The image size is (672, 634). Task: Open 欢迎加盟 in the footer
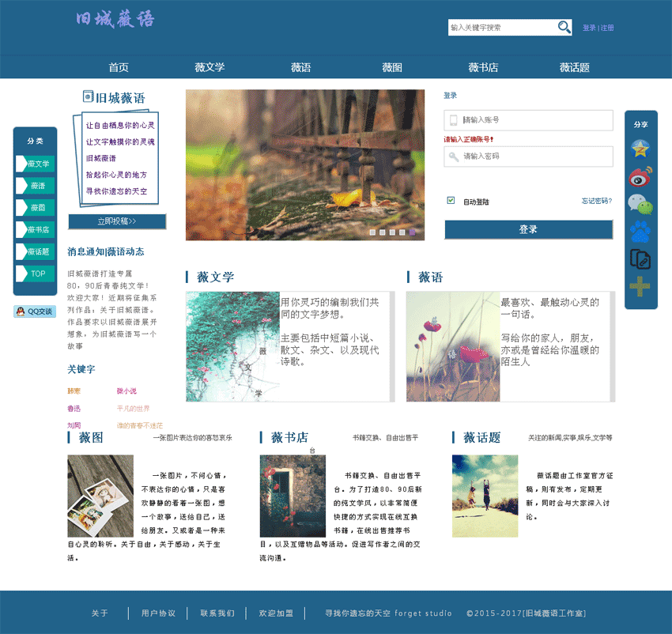pyautogui.click(x=276, y=613)
